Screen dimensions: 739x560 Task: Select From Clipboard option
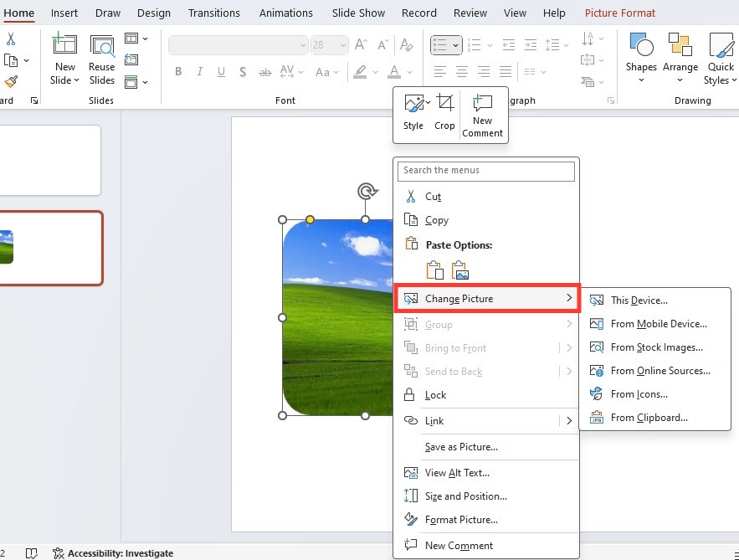point(655,418)
